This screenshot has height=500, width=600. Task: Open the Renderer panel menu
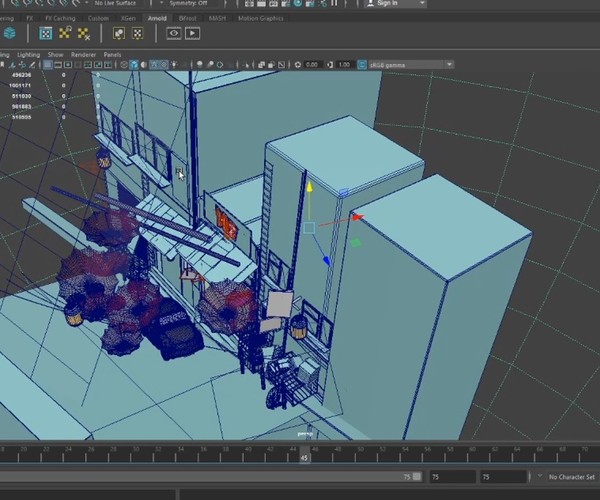coord(83,55)
